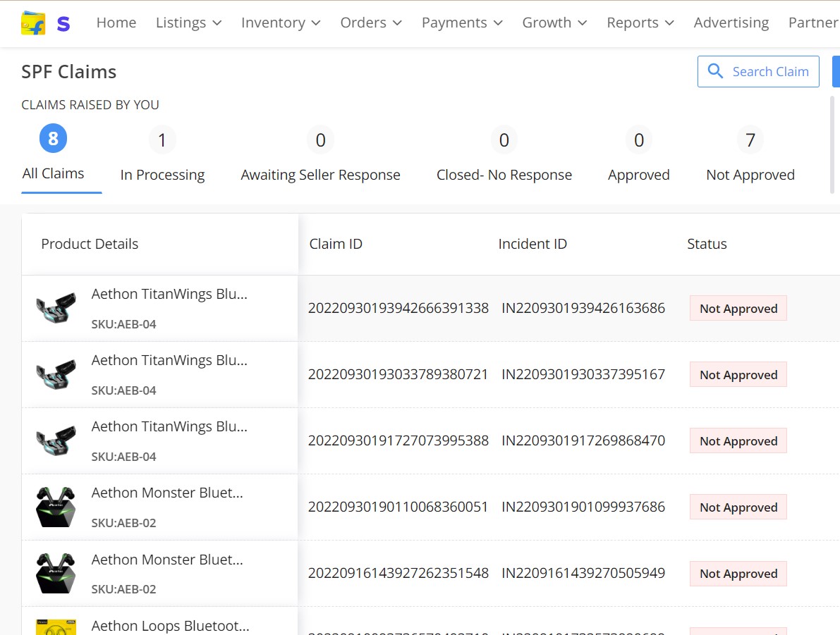Click Incident ID IN2209301930337395167

(583, 374)
